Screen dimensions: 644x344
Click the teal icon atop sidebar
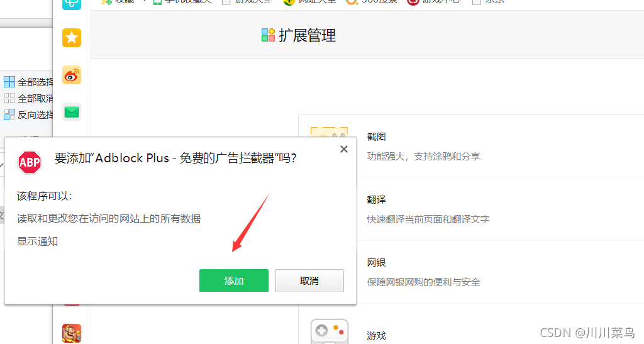point(72,4)
